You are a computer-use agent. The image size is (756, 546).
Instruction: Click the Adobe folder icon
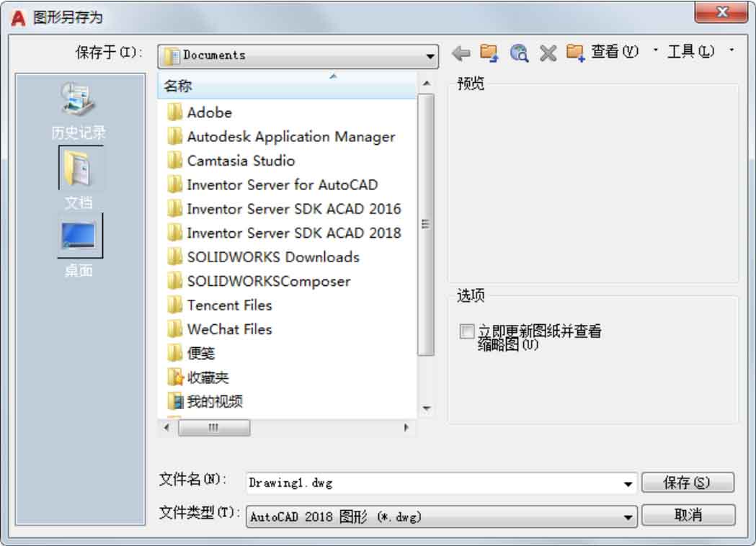(x=174, y=112)
